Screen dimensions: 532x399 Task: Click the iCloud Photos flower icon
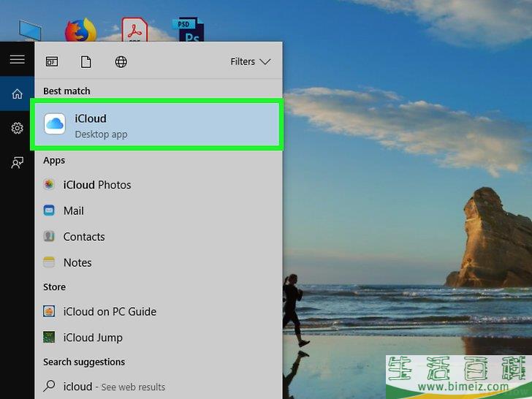(49, 185)
